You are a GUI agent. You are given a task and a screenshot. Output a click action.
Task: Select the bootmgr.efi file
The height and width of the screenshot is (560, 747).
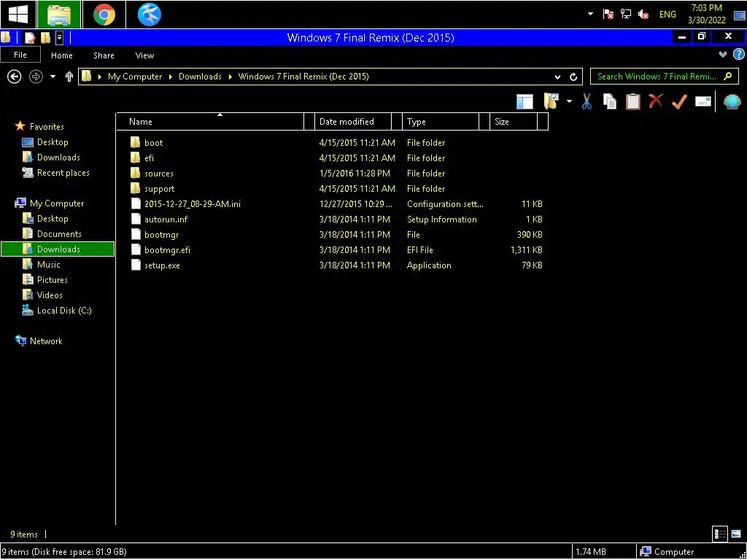(x=167, y=249)
